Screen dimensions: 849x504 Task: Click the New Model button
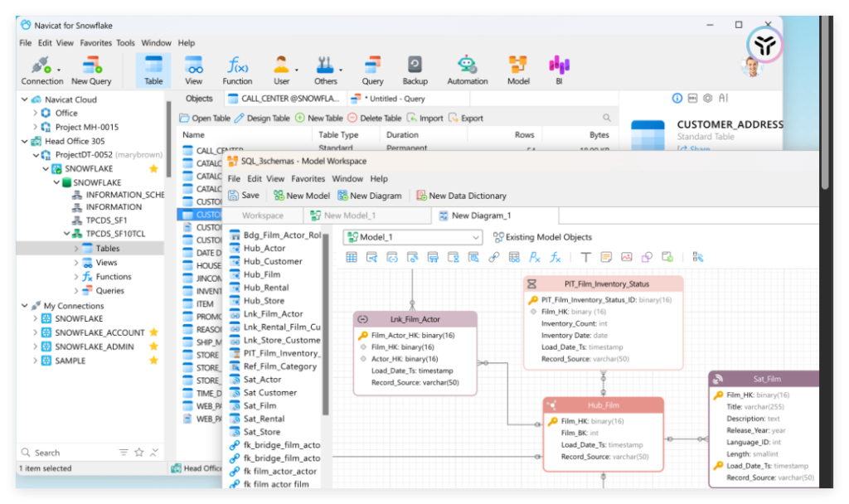pyautogui.click(x=302, y=196)
